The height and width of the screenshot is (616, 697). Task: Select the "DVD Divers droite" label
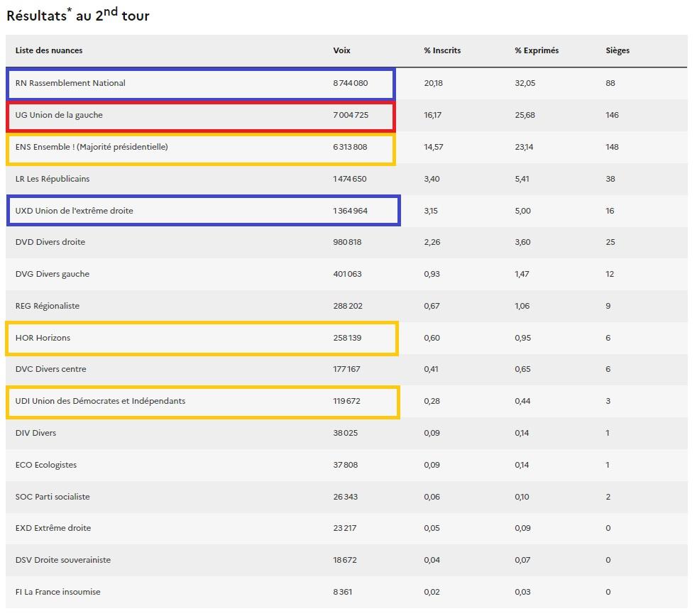click(x=50, y=242)
